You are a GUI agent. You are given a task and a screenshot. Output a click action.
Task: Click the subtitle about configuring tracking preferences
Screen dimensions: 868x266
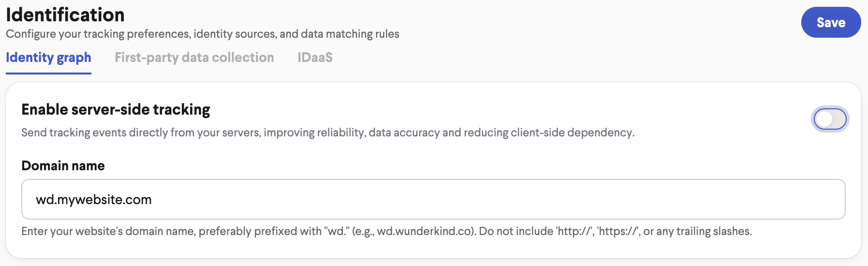click(202, 34)
